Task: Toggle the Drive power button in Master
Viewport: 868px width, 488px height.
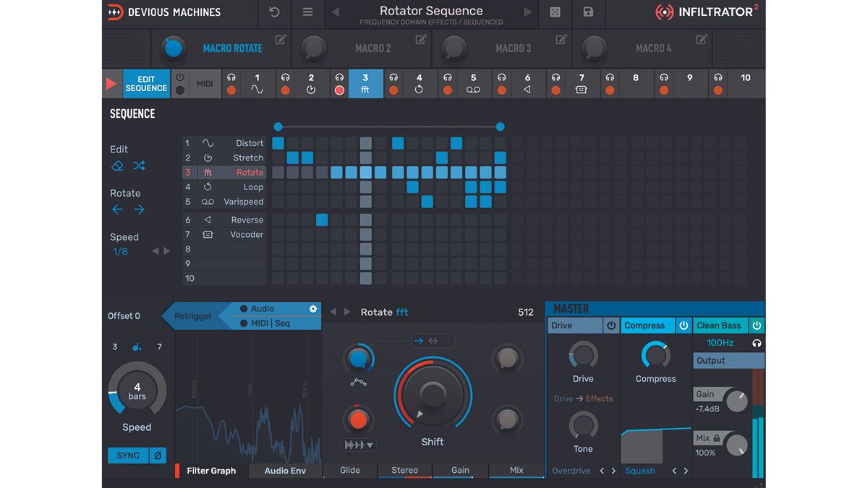Action: tap(610, 325)
